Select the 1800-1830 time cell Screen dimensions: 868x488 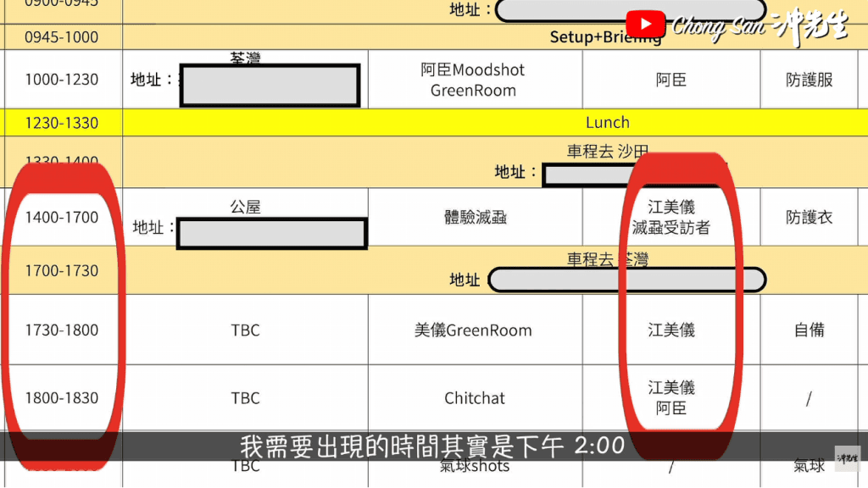(x=61, y=398)
